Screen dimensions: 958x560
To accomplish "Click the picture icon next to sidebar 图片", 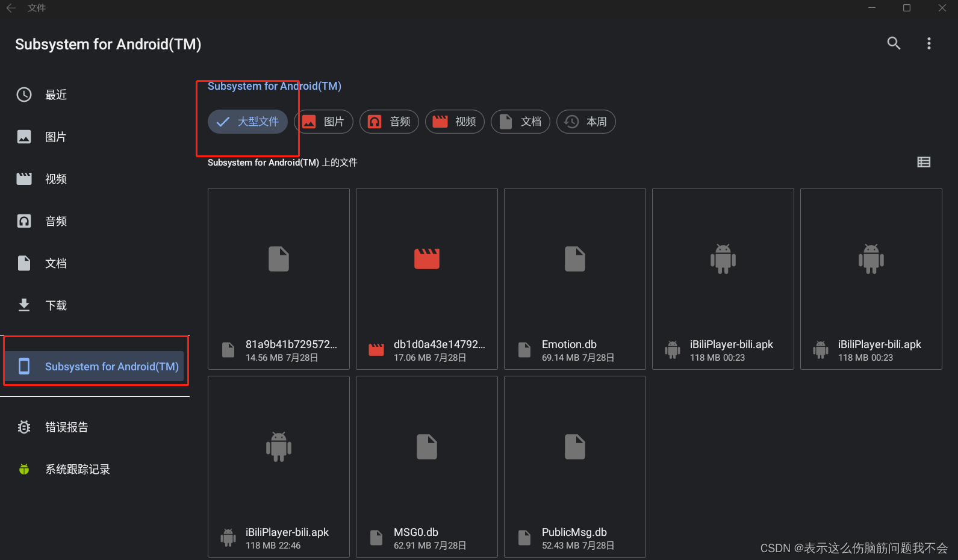I will coord(24,137).
